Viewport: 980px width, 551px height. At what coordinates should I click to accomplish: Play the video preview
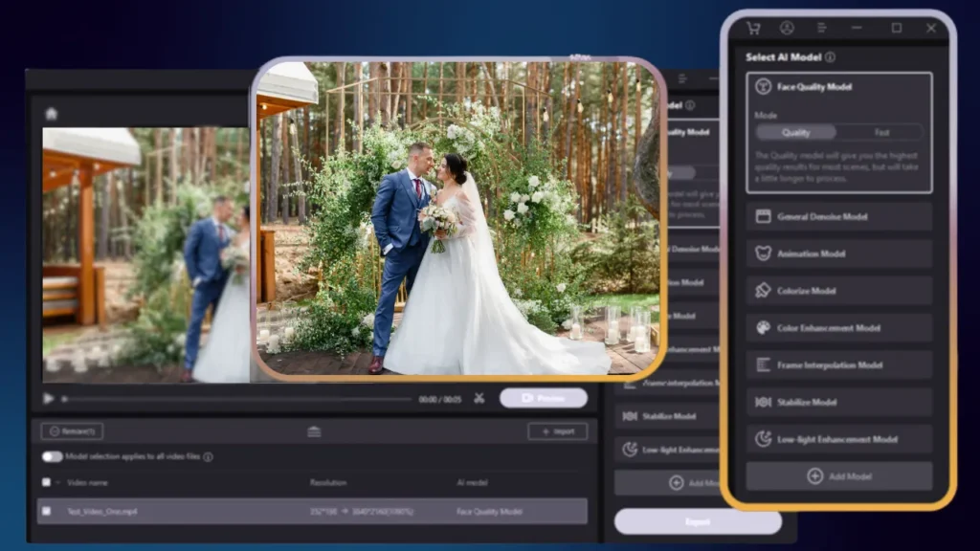[47, 398]
